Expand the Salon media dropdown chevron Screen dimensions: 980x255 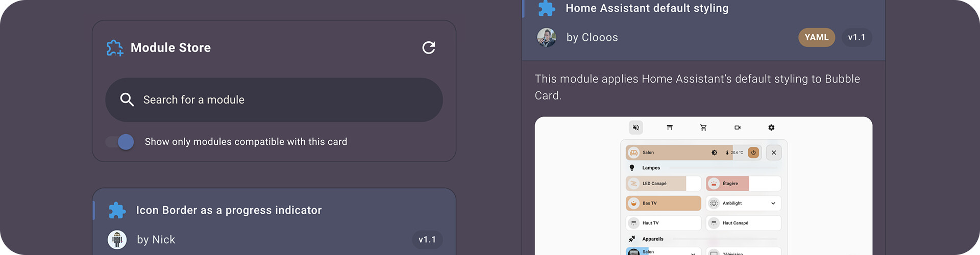pyautogui.click(x=693, y=253)
